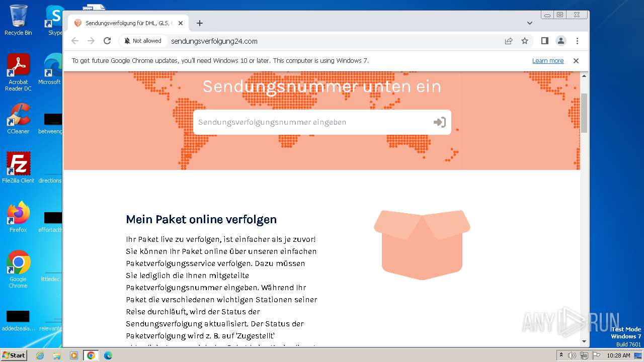Submit tracking number with arrow icon

[x=439, y=122]
